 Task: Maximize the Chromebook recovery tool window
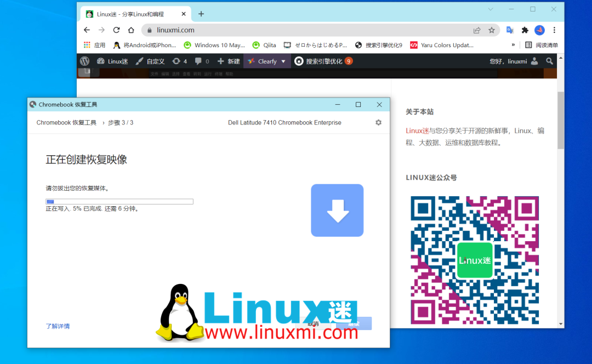click(358, 105)
